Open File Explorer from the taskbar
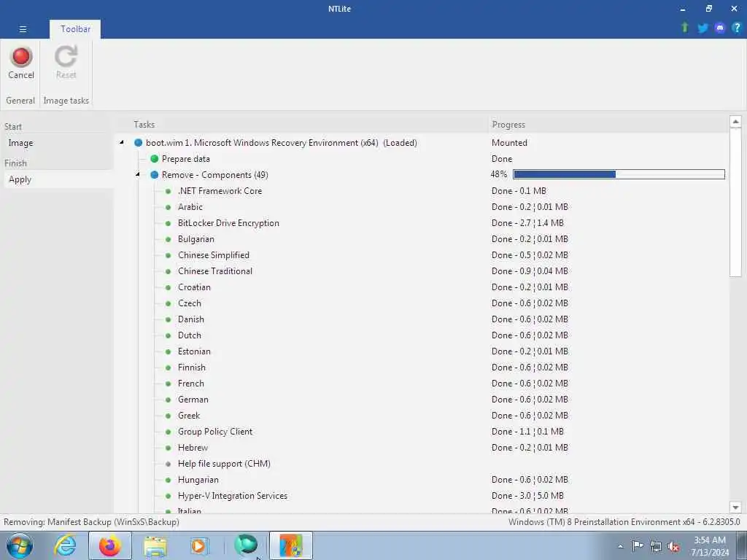Image resolution: width=747 pixels, height=560 pixels. tap(155, 547)
